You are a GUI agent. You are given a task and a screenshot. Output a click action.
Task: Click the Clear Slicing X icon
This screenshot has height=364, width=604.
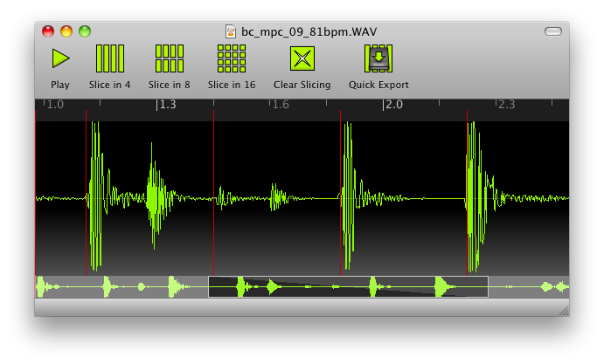(x=302, y=58)
